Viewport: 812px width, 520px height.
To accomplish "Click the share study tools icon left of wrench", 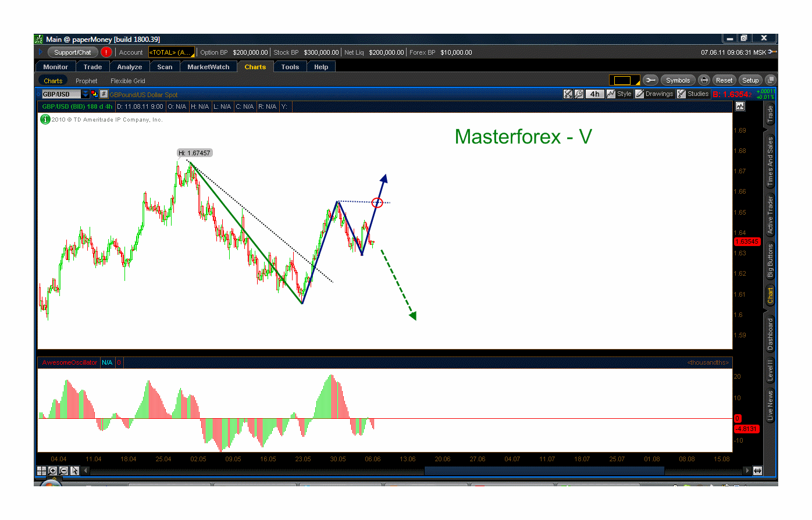I will pos(568,94).
